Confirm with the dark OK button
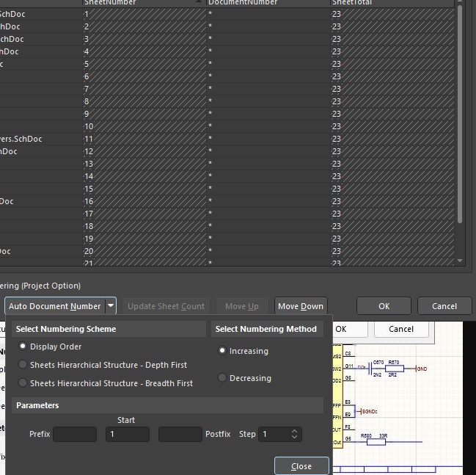476x475 pixels. [384, 306]
